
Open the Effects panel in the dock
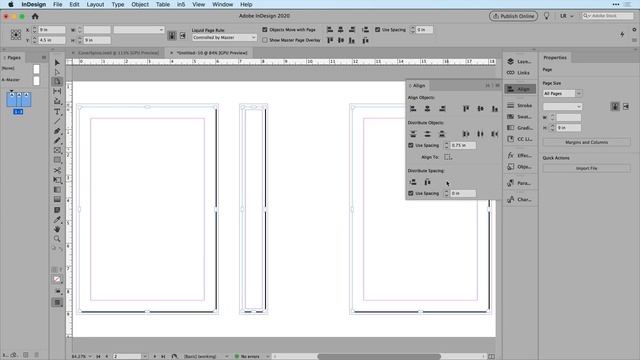(520, 156)
